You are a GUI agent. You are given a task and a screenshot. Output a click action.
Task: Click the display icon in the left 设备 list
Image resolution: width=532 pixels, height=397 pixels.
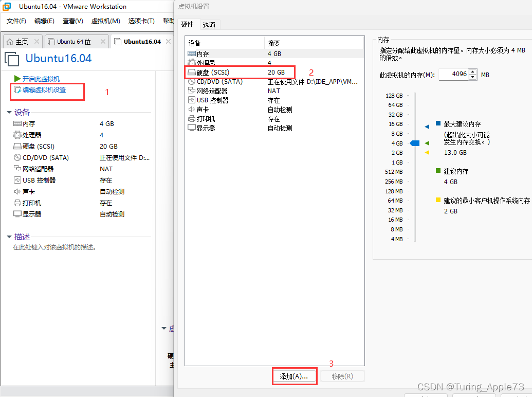point(17,214)
